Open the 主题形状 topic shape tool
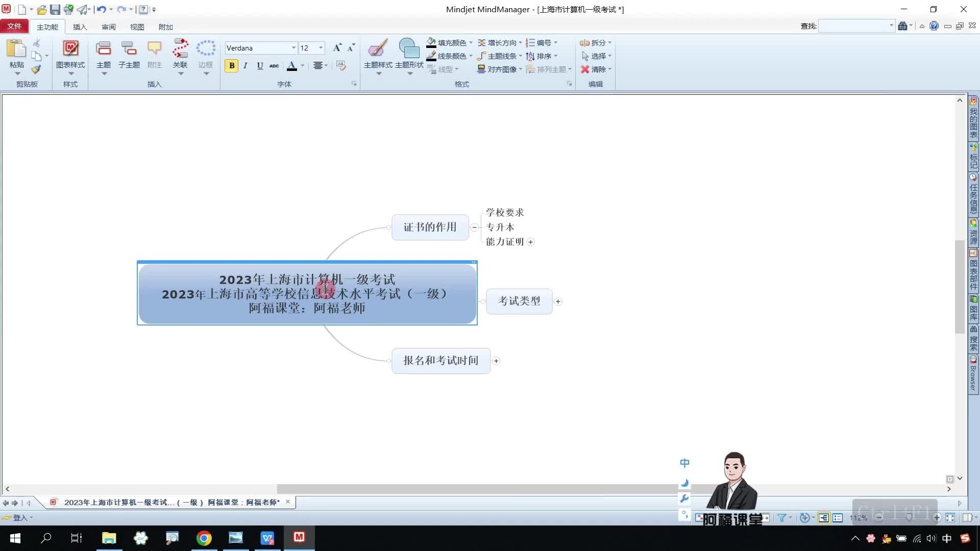980x551 pixels. 409,49
